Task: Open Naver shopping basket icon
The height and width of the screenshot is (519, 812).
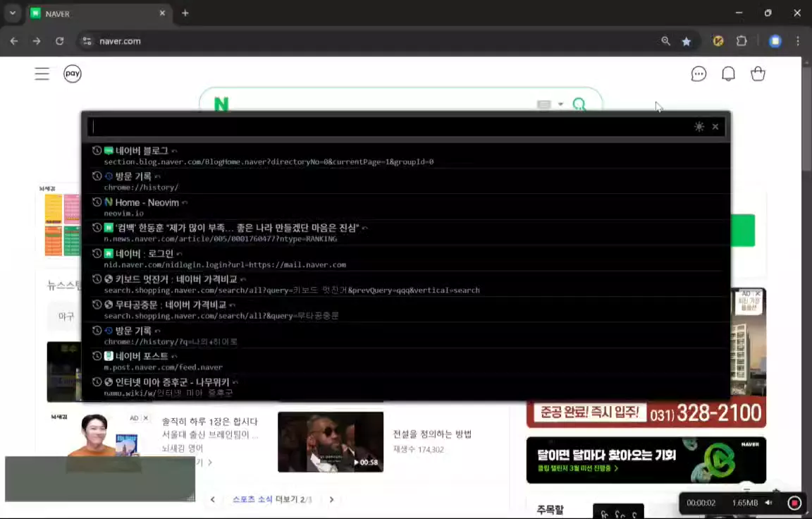Action: (758, 73)
